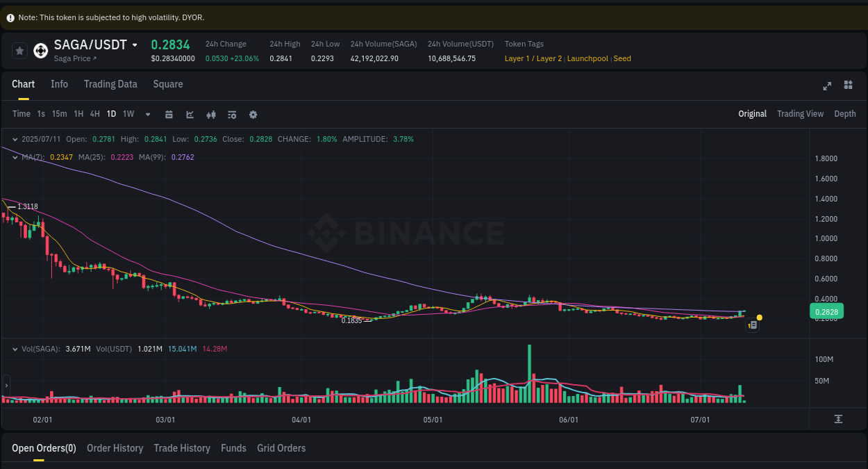Switch chart to Trading View mode

[800, 113]
